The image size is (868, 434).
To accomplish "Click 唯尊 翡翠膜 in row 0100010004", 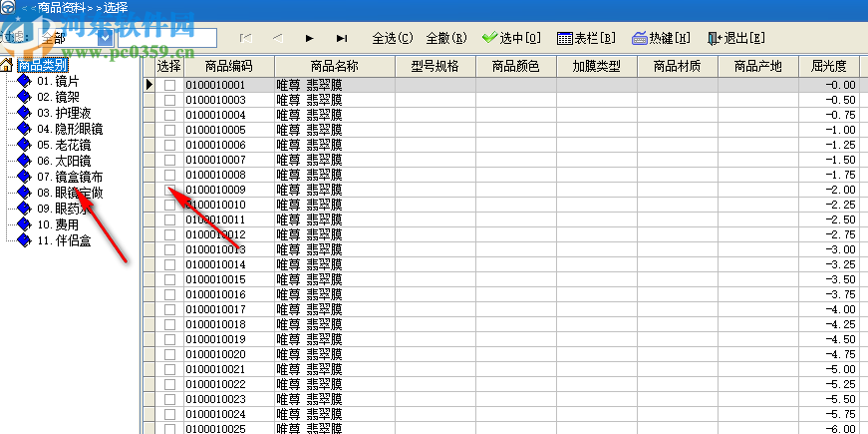I will [309, 115].
